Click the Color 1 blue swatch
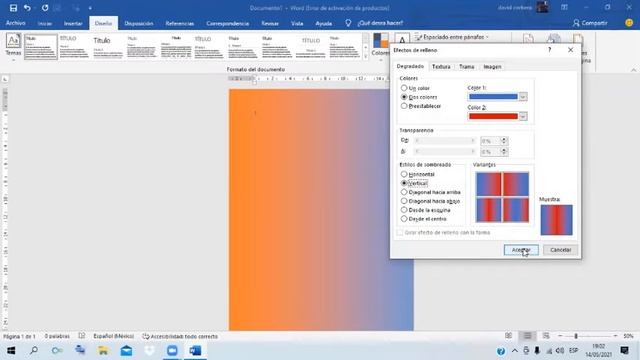This screenshot has width=640, height=360. point(493,97)
